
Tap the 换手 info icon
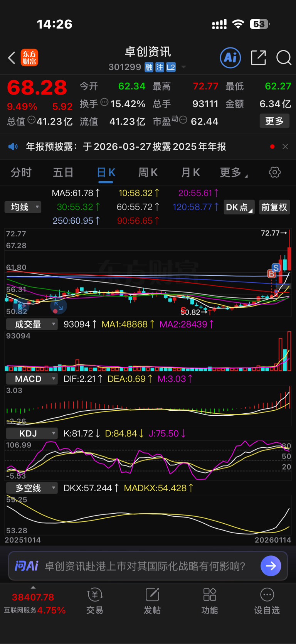pos(104,102)
